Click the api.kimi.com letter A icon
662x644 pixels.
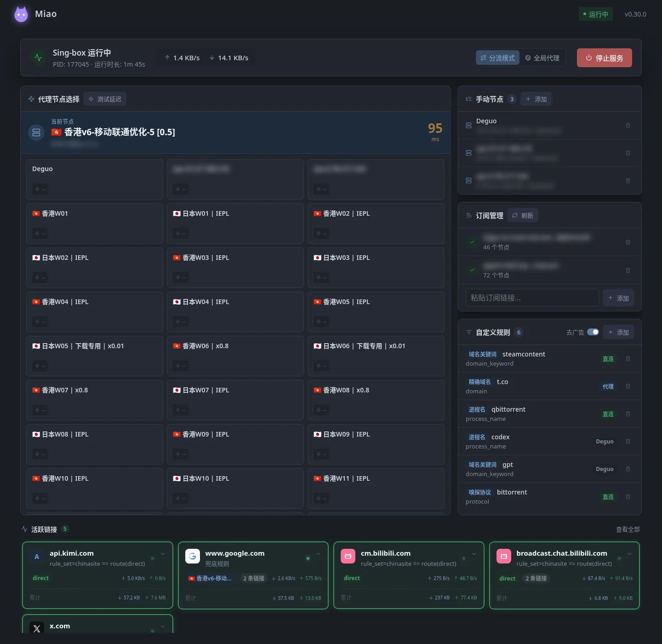point(37,557)
